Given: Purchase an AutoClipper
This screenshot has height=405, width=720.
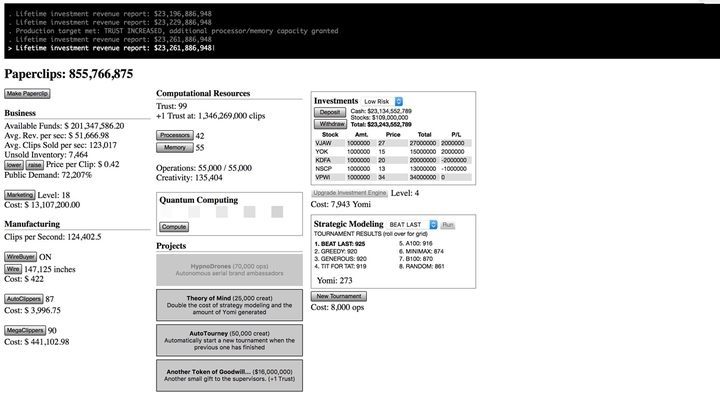Looking at the screenshot, I should click(23, 299).
